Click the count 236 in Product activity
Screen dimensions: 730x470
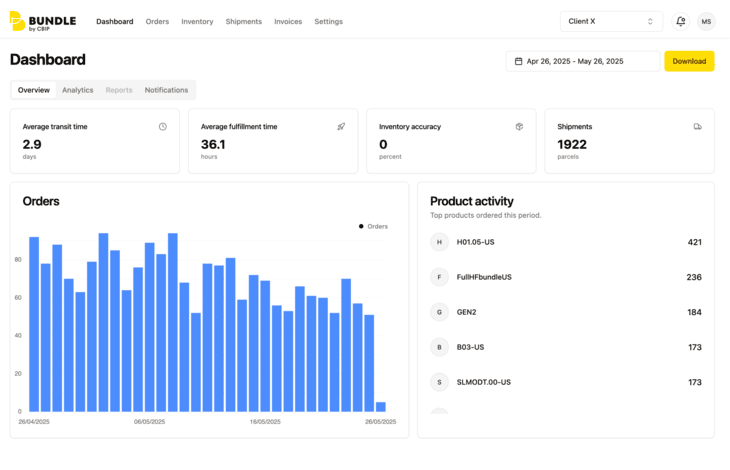click(694, 277)
